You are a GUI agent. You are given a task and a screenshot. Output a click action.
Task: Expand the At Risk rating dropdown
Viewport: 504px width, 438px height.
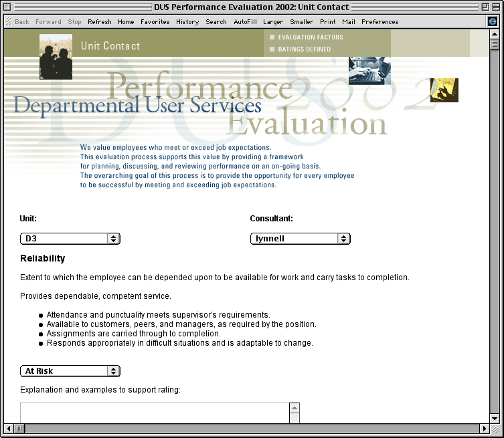coord(70,371)
